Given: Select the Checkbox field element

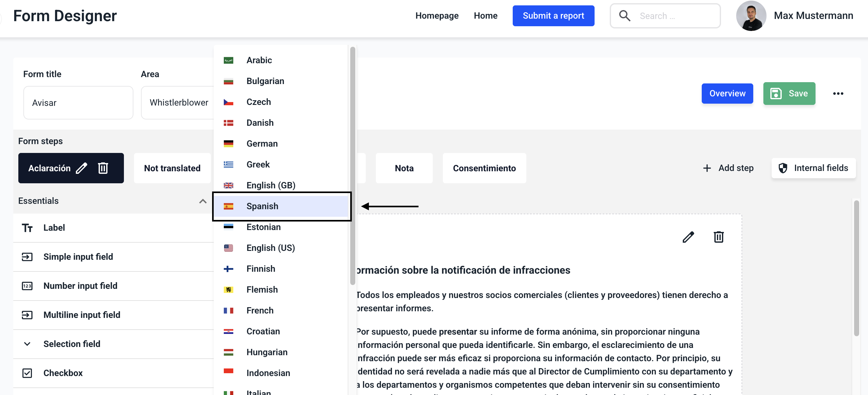Looking at the screenshot, I should coord(63,373).
